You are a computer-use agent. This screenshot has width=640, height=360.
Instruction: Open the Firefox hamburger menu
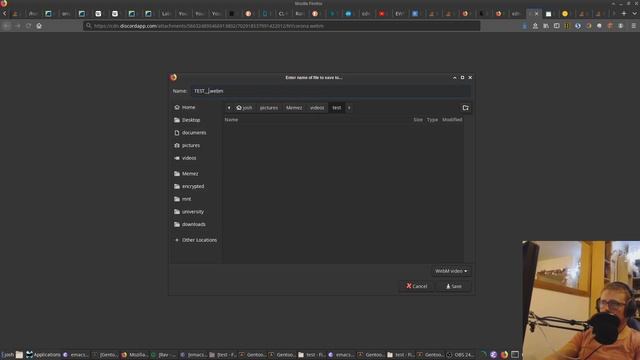tap(634, 26)
